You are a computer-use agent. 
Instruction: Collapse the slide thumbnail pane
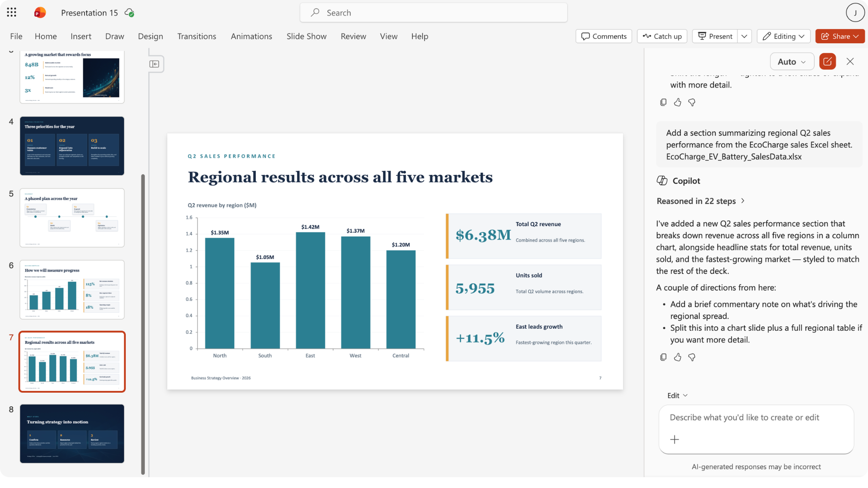(154, 64)
